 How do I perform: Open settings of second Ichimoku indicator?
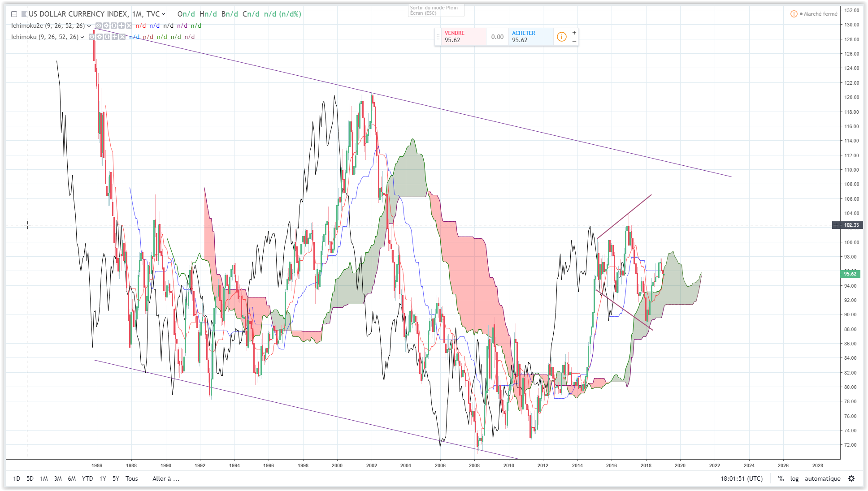[100, 37]
